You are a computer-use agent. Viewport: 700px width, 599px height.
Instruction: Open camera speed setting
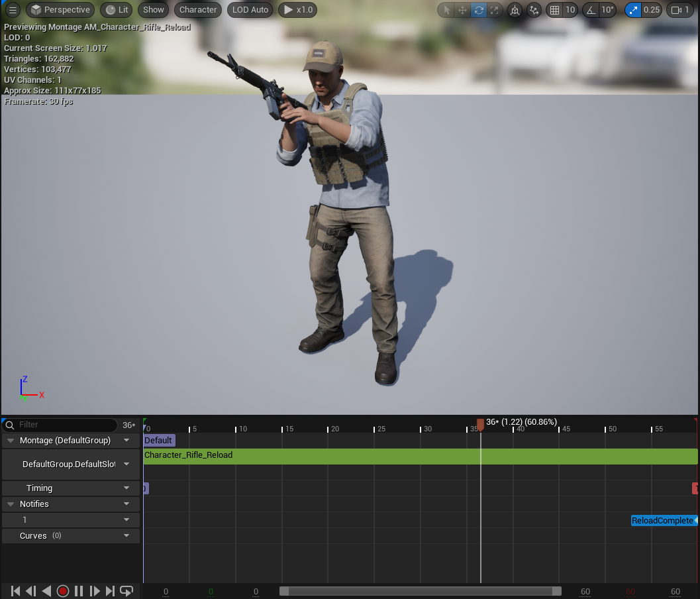680,10
